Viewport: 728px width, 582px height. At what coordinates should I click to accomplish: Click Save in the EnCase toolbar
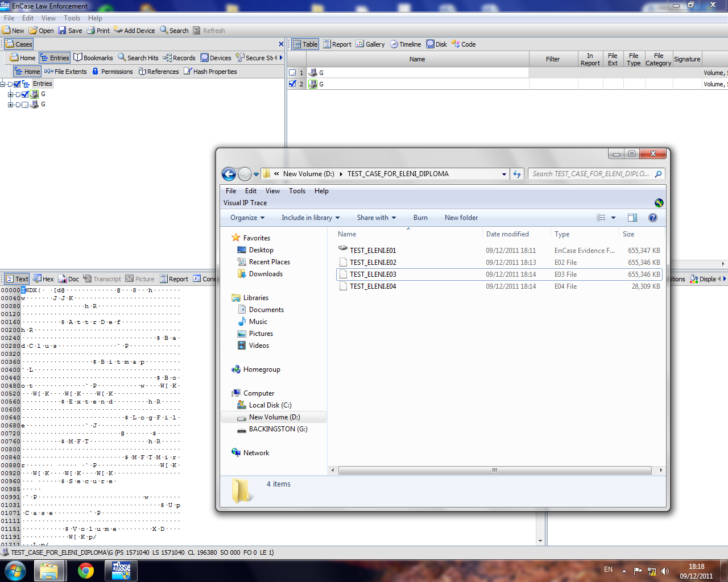70,31
